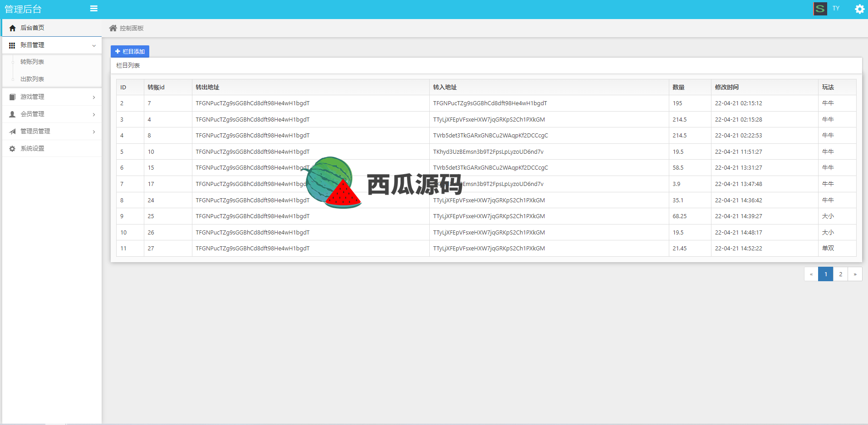This screenshot has height=425, width=868.
Task: Open the settings gear icon top right
Action: pos(859,9)
